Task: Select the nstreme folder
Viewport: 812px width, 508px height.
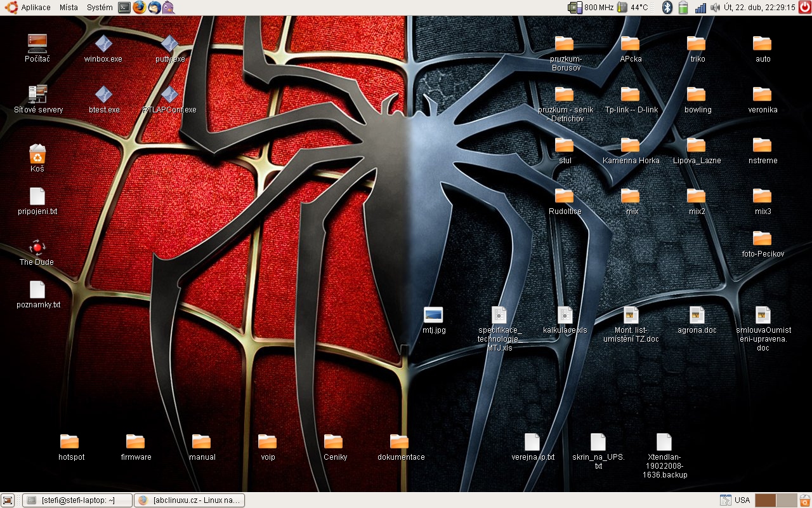Action: pyautogui.click(x=763, y=150)
